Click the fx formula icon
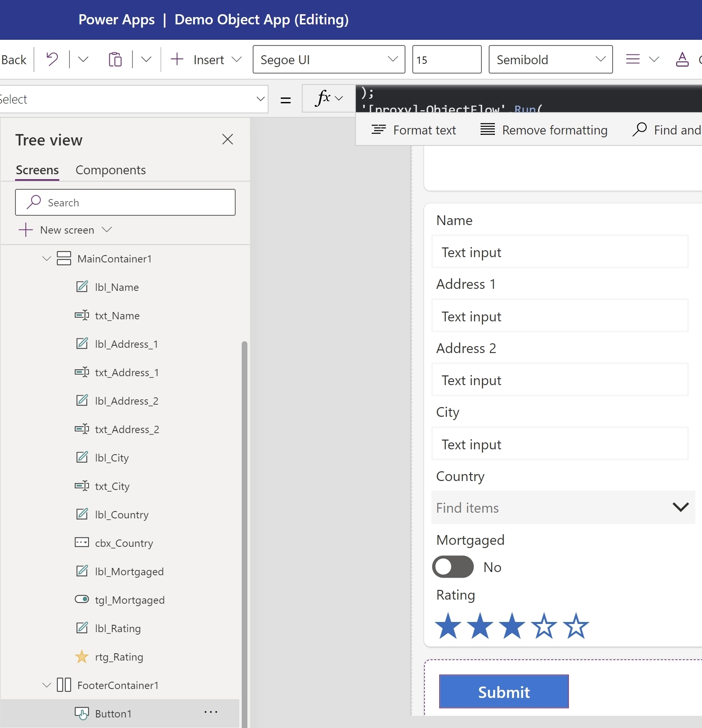 (323, 98)
